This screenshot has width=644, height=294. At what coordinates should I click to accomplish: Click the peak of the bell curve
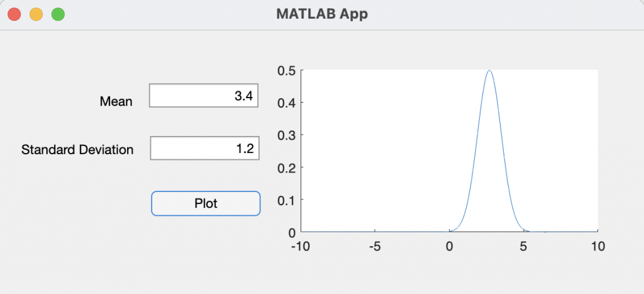tap(489, 71)
